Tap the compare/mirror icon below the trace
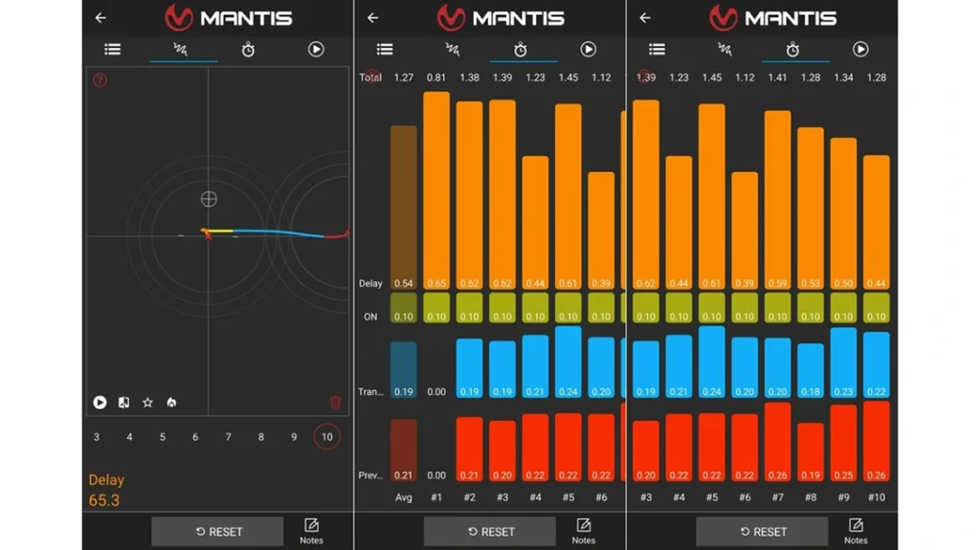The image size is (980, 550). tap(123, 403)
